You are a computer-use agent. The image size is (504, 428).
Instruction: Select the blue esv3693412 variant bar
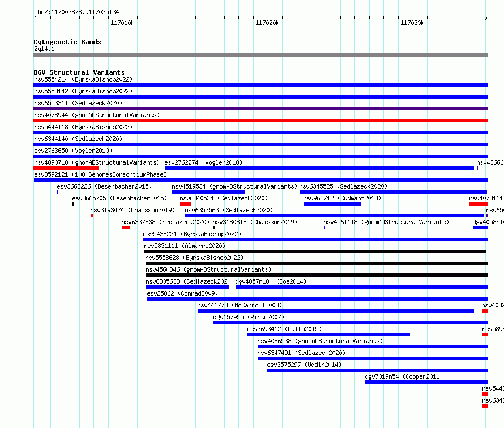[329, 335]
